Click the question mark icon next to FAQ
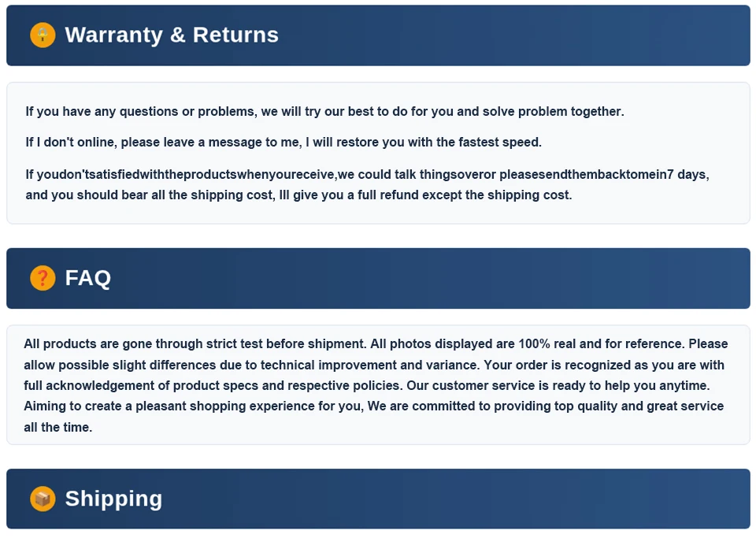This screenshot has width=756, height=538. [43, 278]
